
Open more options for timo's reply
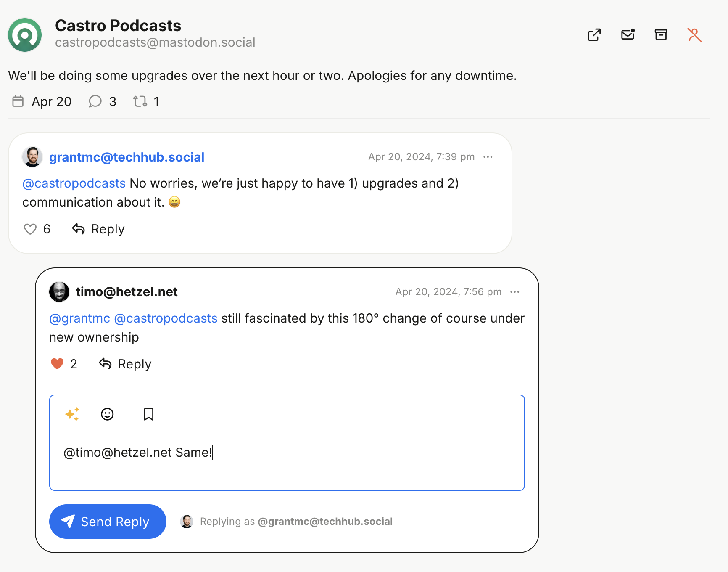514,292
